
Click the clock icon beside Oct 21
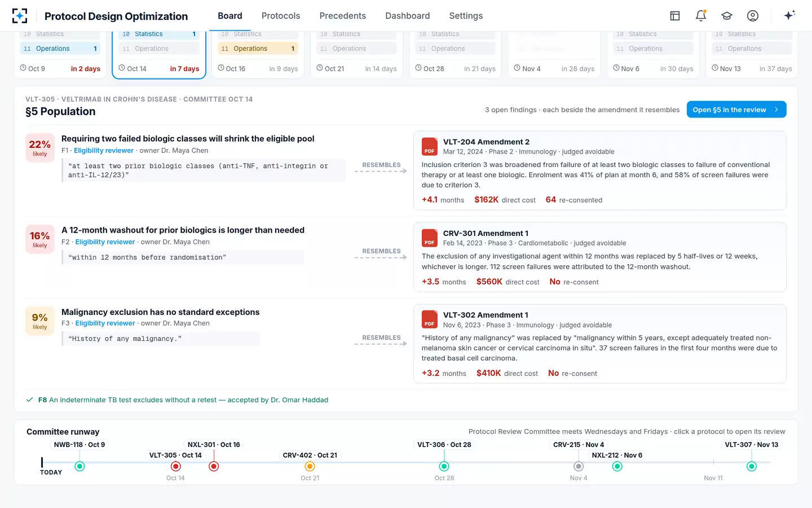[320, 68]
